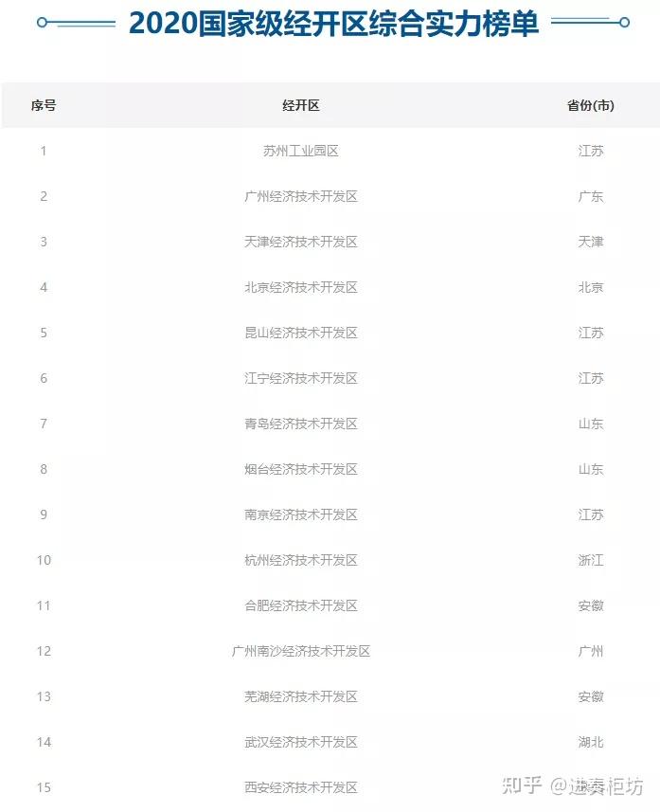Click 湖北 in the province column
Screen dimensions: 660x812
(x=590, y=742)
